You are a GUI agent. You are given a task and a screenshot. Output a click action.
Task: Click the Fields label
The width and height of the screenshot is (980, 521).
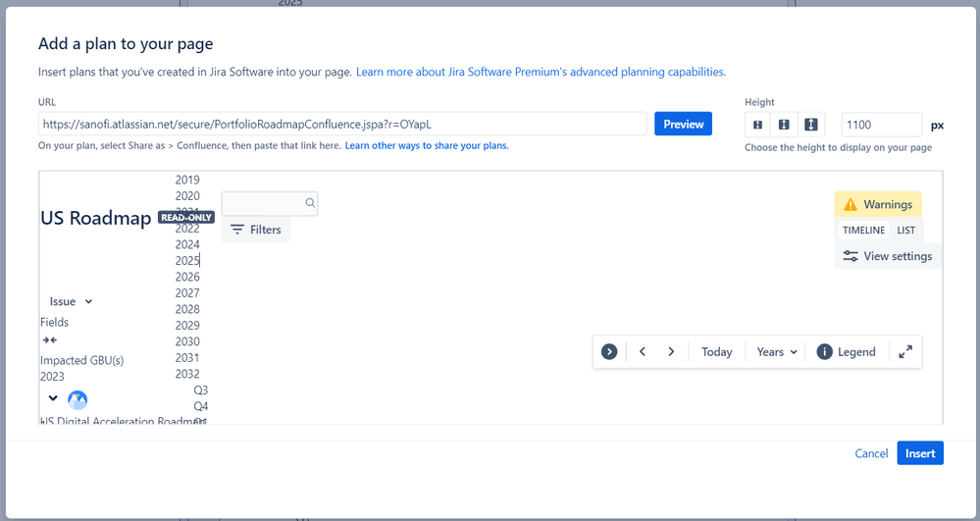click(x=54, y=322)
